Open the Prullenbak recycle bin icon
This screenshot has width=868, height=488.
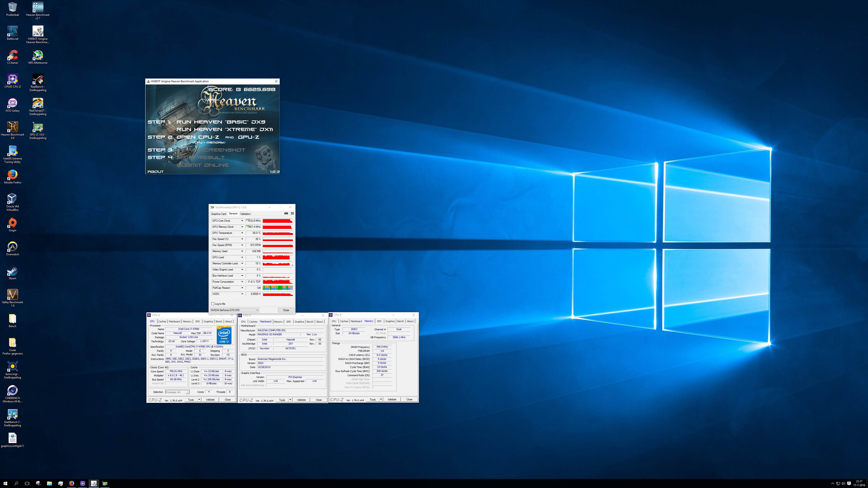[x=12, y=9]
